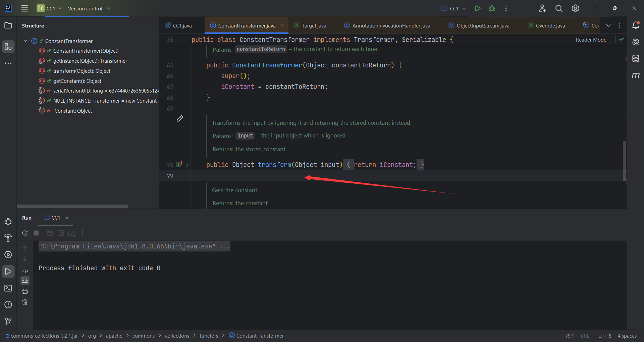Open CC1 run configuration dropdown
This screenshot has width=644, height=342.
click(x=454, y=8)
